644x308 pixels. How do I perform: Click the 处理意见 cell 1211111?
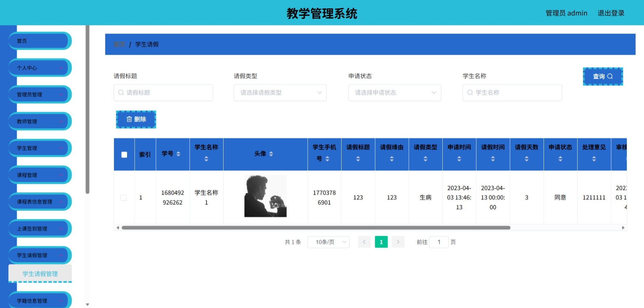594,197
